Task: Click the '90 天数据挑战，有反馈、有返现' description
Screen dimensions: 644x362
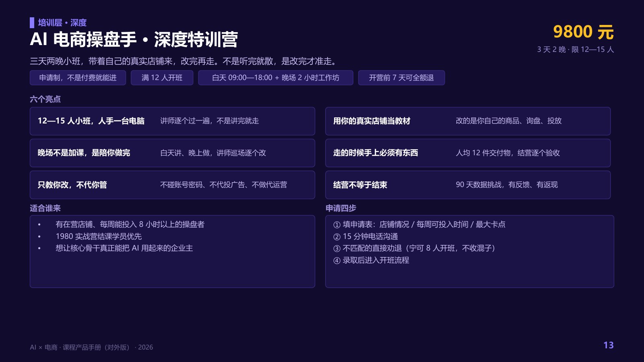Action: coord(506,185)
